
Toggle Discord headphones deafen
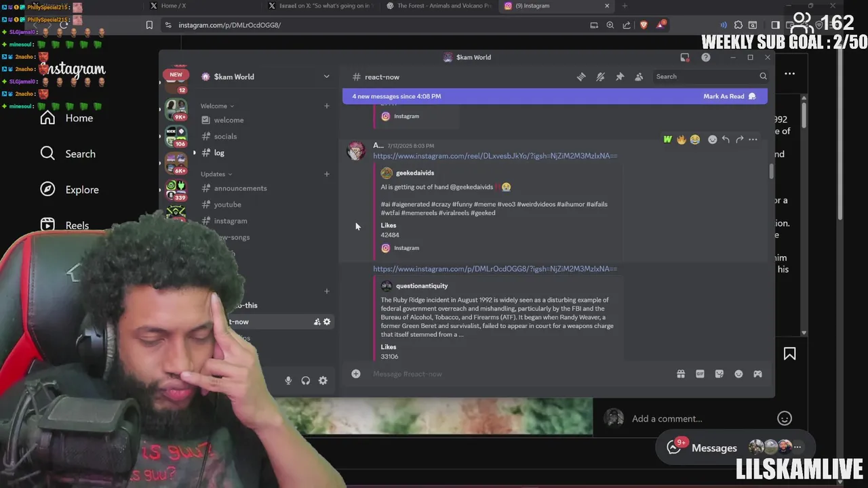306,381
